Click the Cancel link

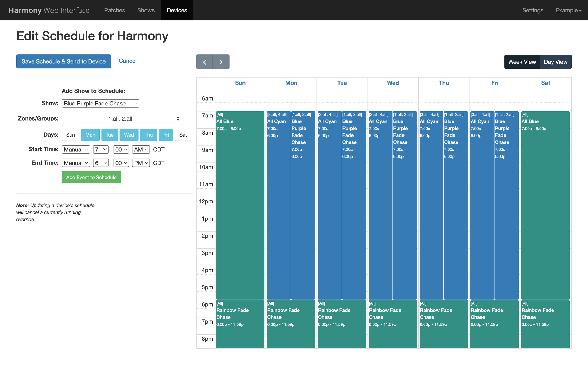point(127,61)
